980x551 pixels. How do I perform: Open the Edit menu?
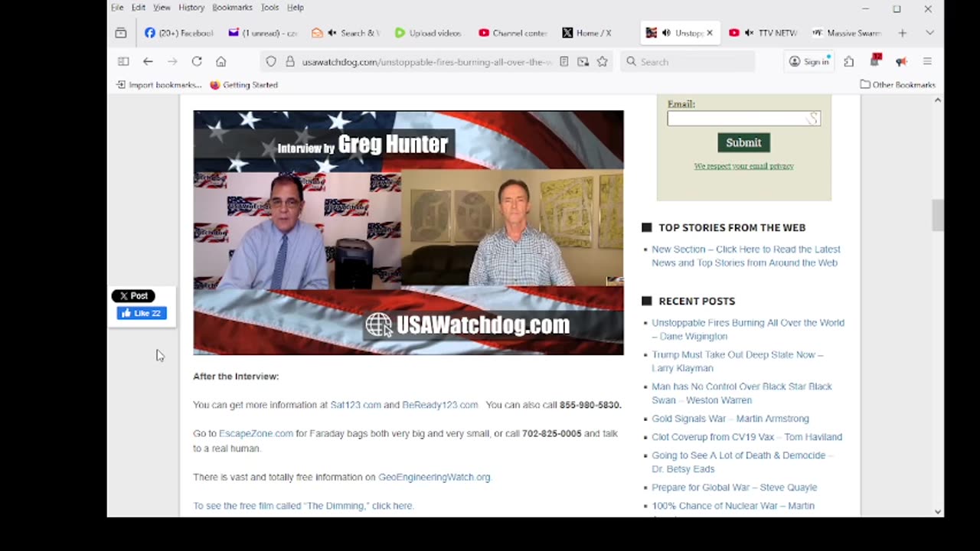click(139, 8)
